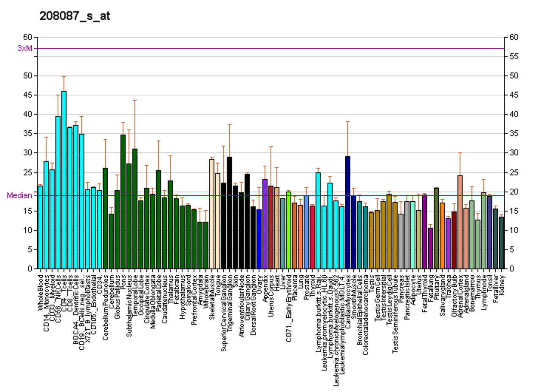Click the tallest cyan CD4_Tcells bar
Viewport: 541px width, 392px height.
pyautogui.click(x=64, y=180)
